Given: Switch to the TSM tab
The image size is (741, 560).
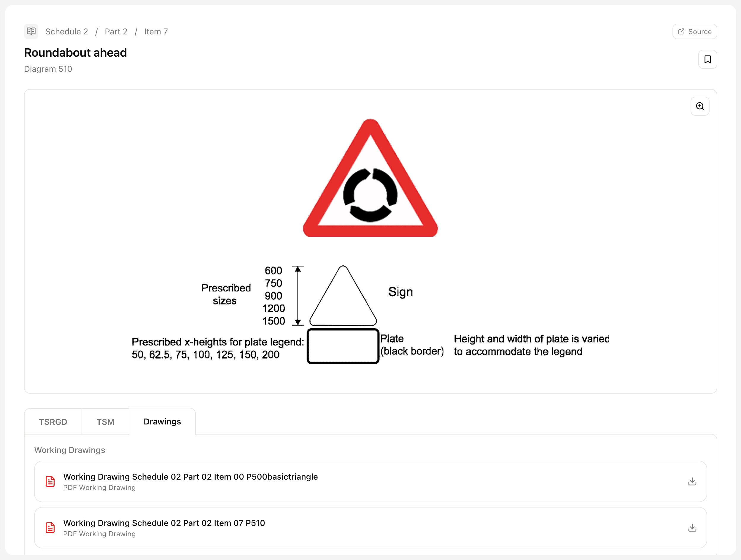Looking at the screenshot, I should 105,421.
